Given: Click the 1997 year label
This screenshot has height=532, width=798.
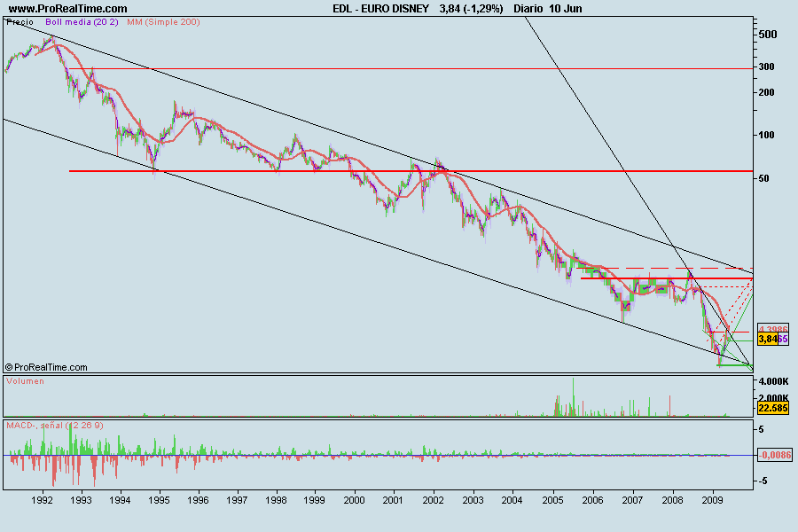Looking at the screenshot, I should click(x=237, y=500).
